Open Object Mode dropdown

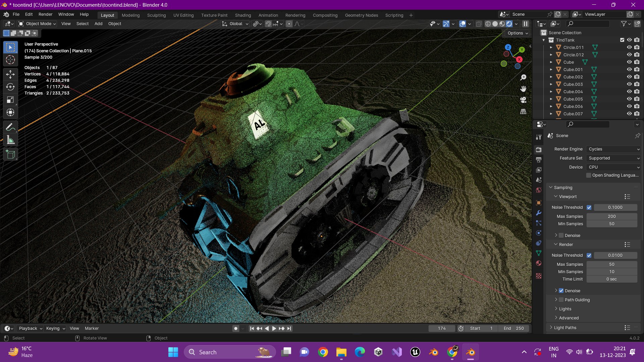(x=37, y=24)
